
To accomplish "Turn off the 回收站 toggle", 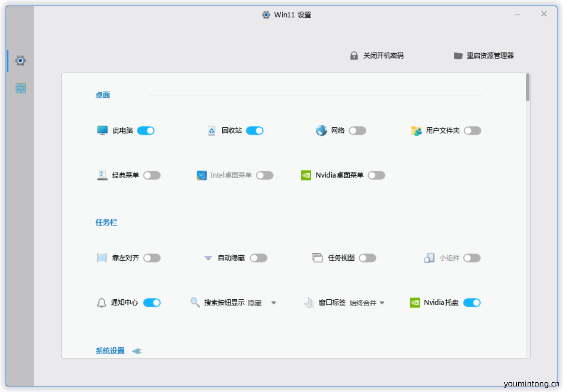I will pos(255,131).
